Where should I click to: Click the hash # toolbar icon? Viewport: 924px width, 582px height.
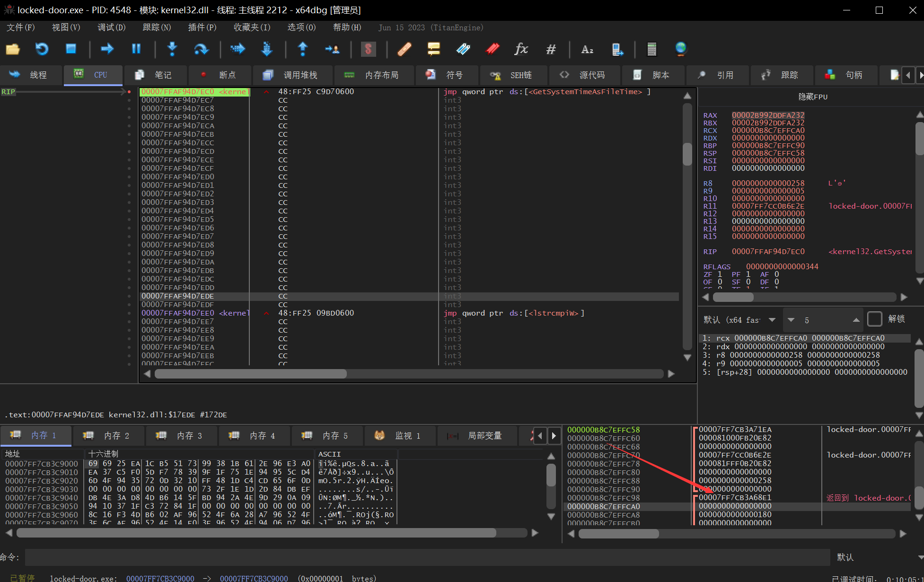[551, 49]
